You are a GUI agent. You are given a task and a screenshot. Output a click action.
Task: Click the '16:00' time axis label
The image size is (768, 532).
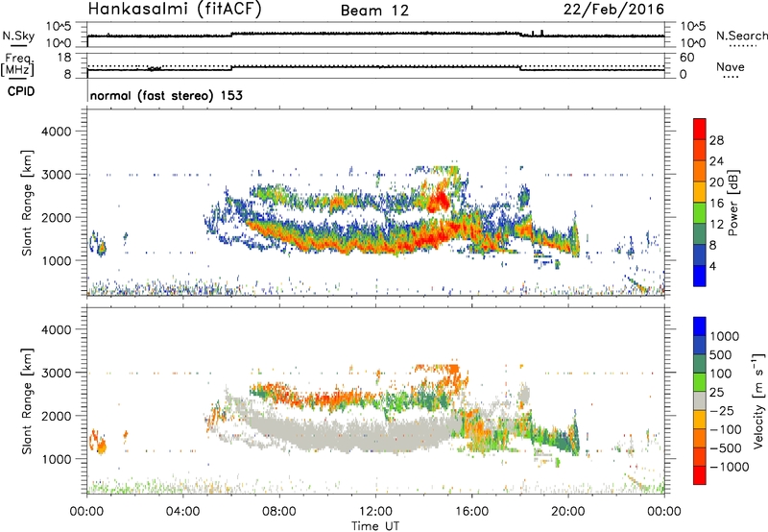[x=471, y=512]
